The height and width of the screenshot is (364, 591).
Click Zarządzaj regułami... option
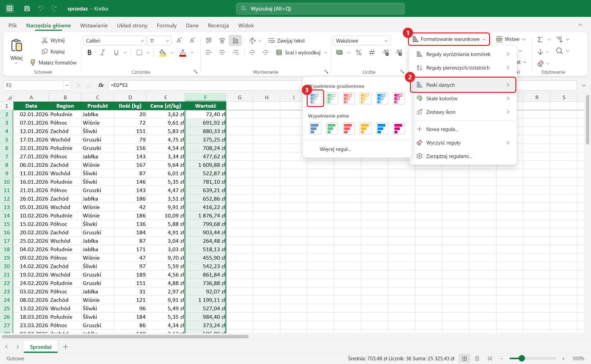pos(449,156)
